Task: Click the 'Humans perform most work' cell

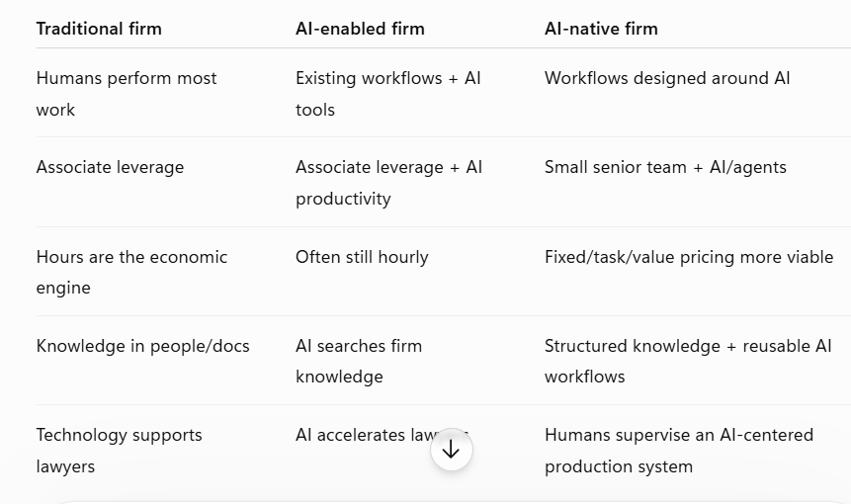Action: 127,93
